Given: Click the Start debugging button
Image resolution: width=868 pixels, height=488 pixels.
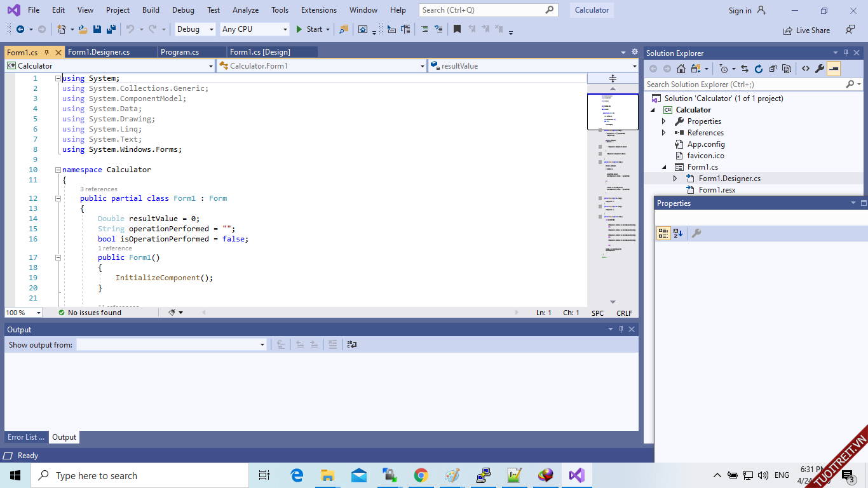Looking at the screenshot, I should [309, 29].
